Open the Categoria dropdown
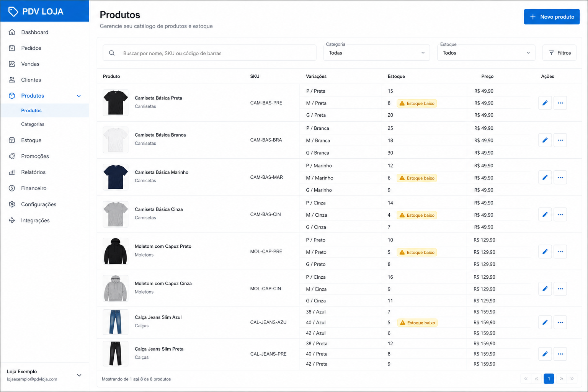Screen dimensions: 588x392 (x=377, y=53)
